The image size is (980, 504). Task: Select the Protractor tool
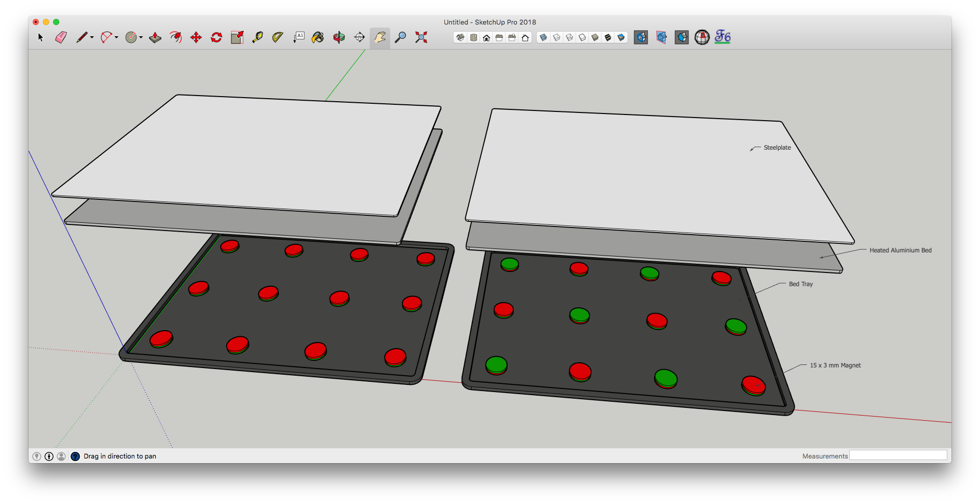tap(278, 37)
